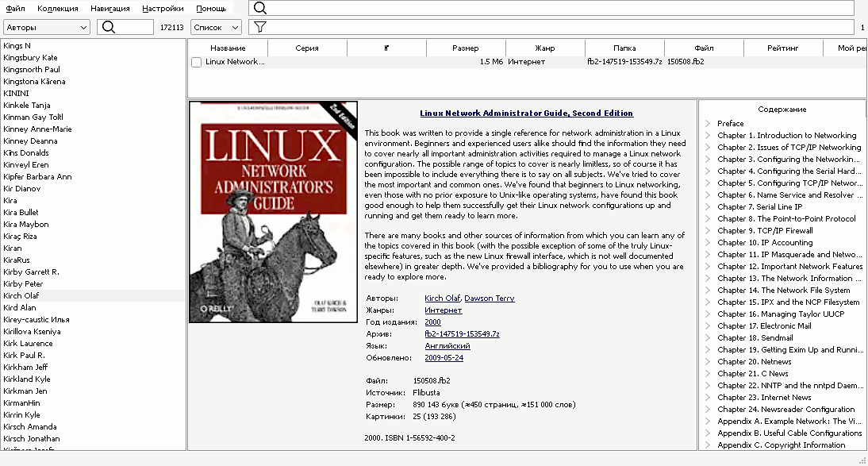Select author Kingsbury Kate
The image size is (868, 466).
93,58
